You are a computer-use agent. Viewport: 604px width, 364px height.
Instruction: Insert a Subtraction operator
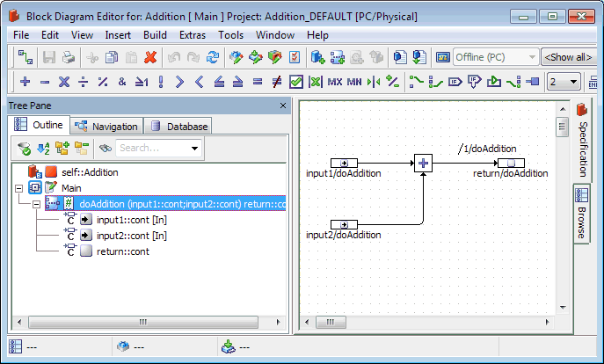click(45, 82)
